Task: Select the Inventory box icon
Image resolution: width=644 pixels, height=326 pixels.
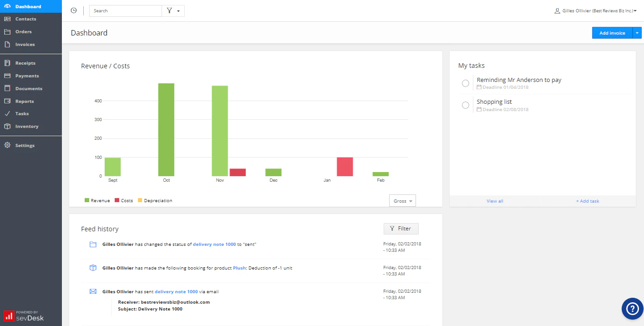Action: 7,127
